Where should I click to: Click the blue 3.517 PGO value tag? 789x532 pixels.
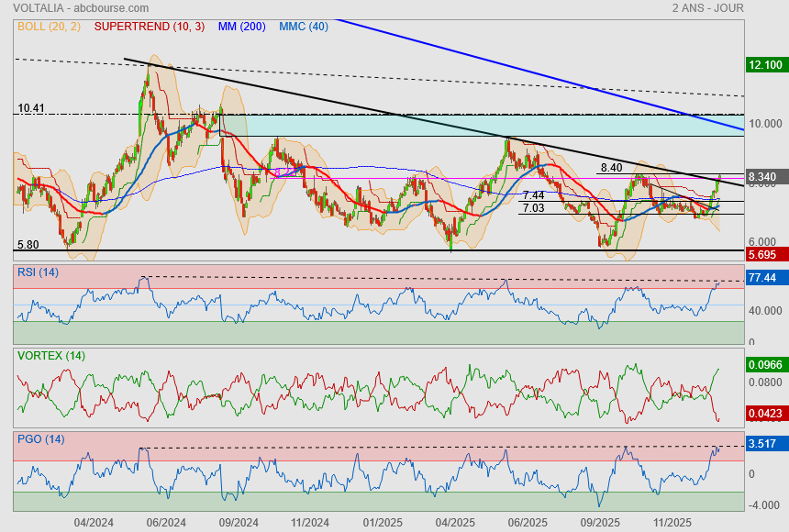click(x=765, y=444)
